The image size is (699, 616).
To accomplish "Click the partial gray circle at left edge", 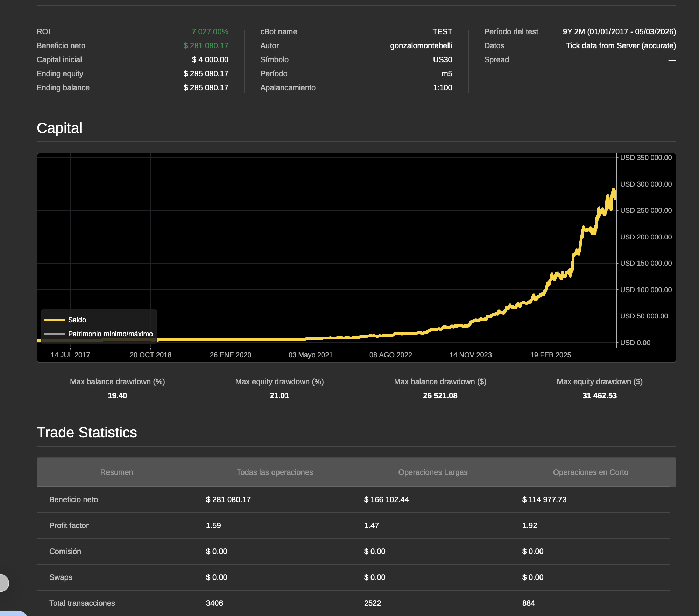I will 3,583.
